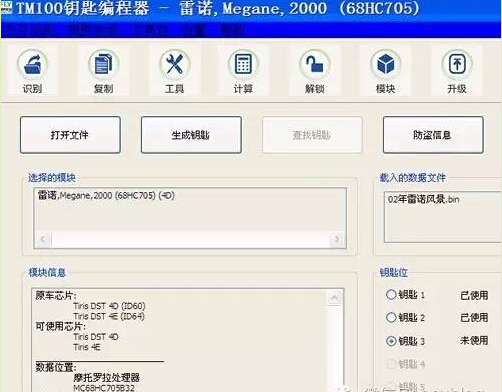Click up scroll arrow in 模块信息 box

click(335, 297)
